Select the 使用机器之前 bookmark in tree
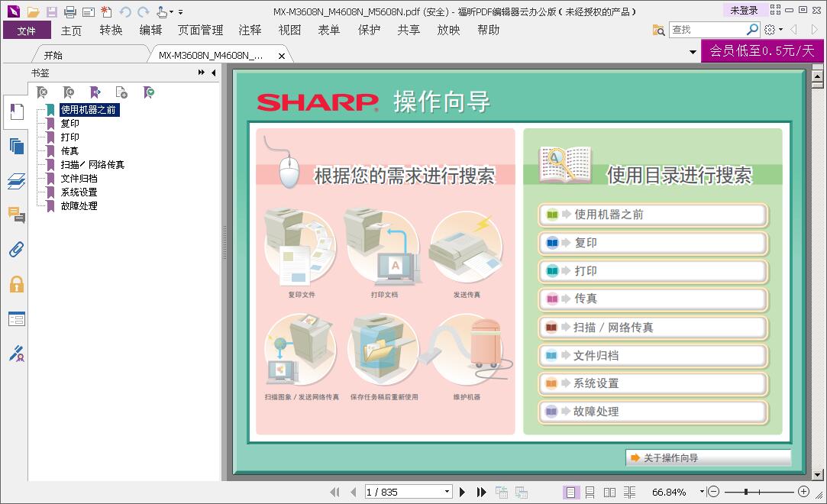Viewport: 827px width, 504px height. [x=89, y=110]
